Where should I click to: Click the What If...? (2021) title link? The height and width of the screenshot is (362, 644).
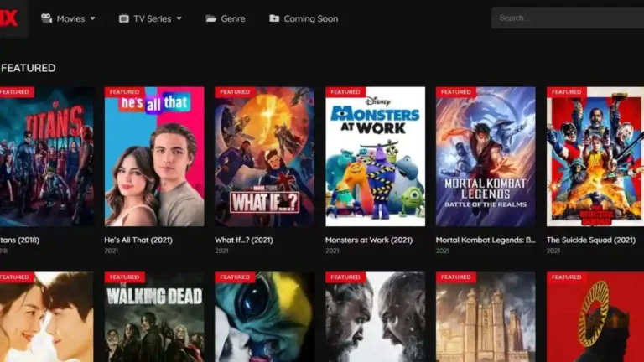tap(244, 240)
